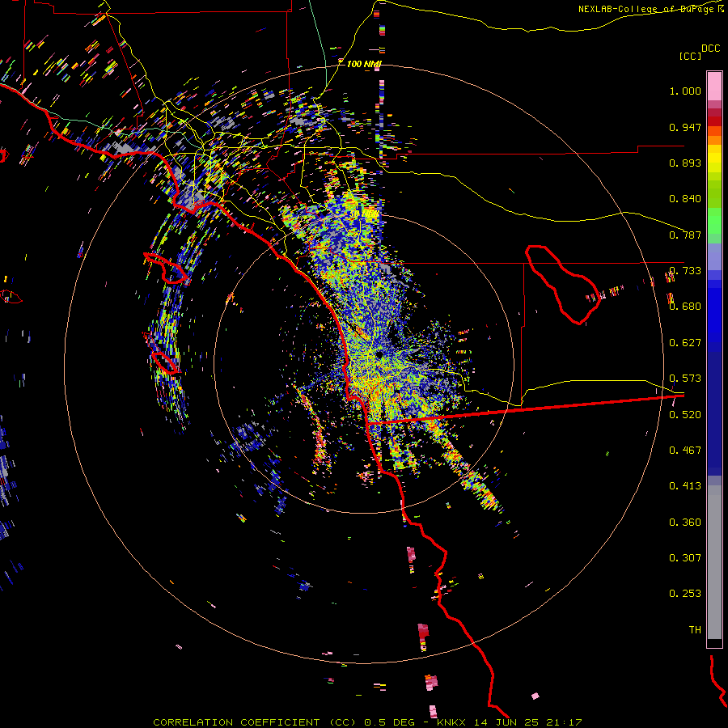The width and height of the screenshot is (728, 728).
Task: Click the 0.947 legend value
Action: point(685,127)
